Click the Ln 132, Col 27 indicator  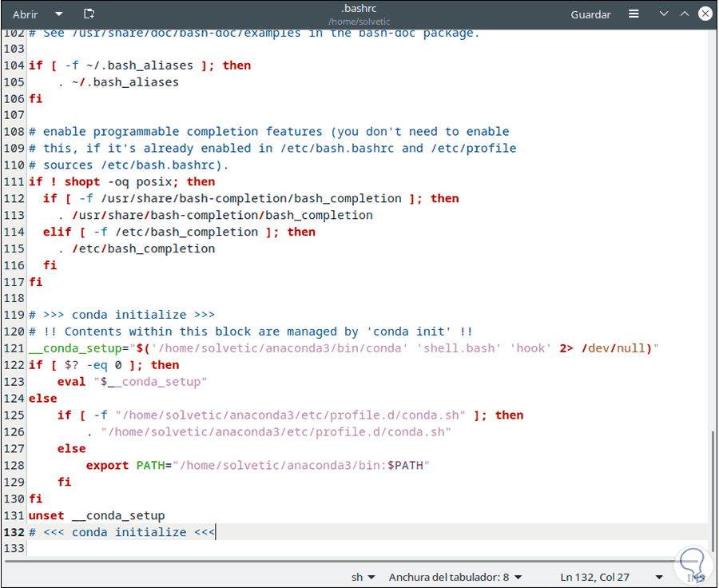pos(594,577)
